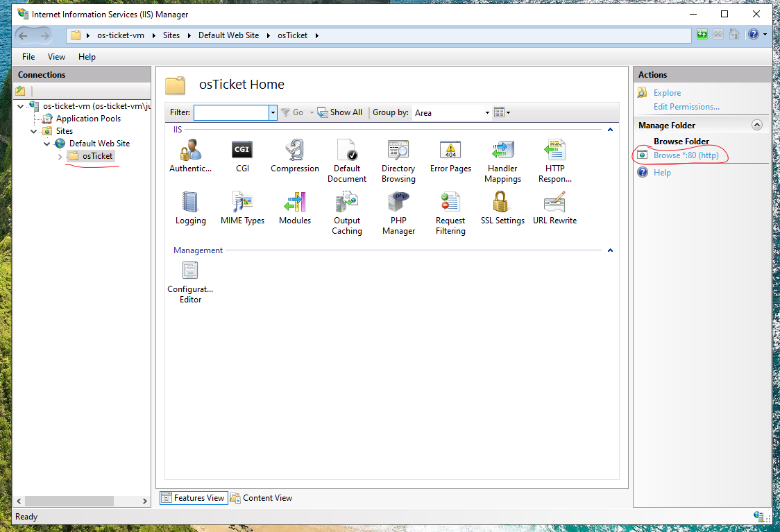The height and width of the screenshot is (532, 780).
Task: Open the HTTP Response Headers icon
Action: point(554,150)
